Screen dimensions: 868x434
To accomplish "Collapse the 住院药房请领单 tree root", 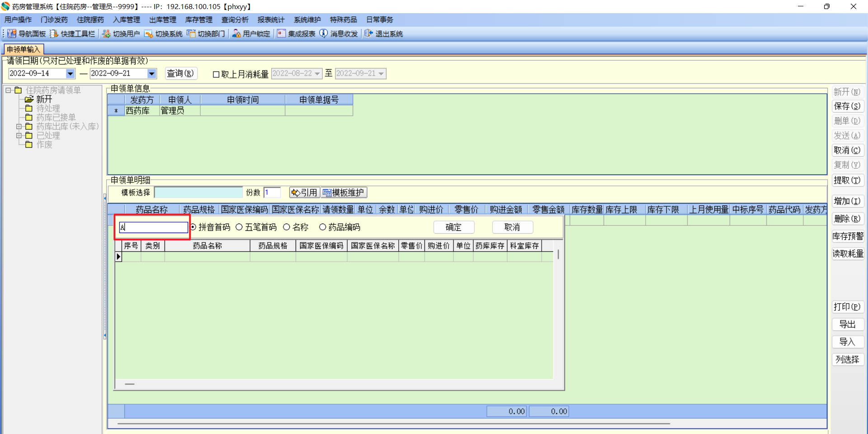I will click(x=8, y=90).
